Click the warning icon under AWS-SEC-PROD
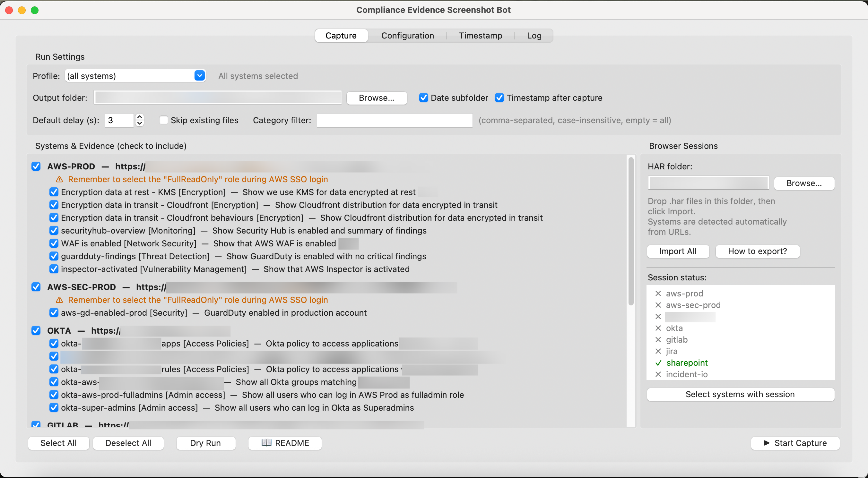This screenshot has height=478, width=868. (59, 300)
